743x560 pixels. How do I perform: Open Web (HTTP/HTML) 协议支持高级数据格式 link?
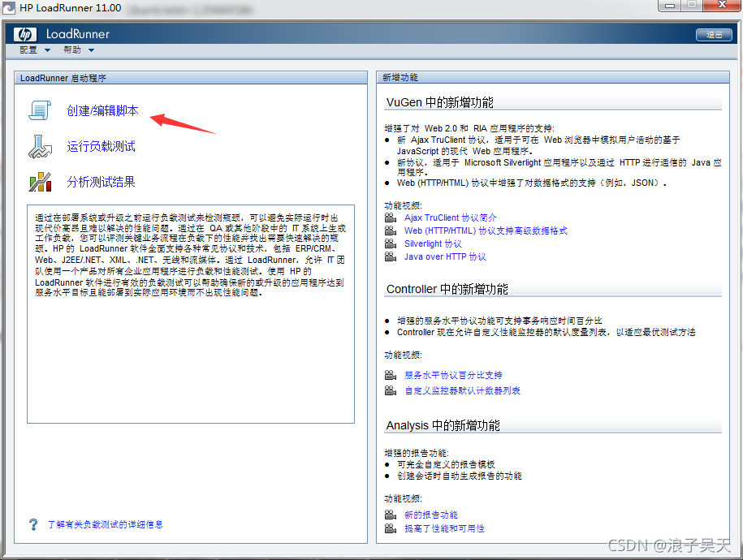click(x=486, y=230)
